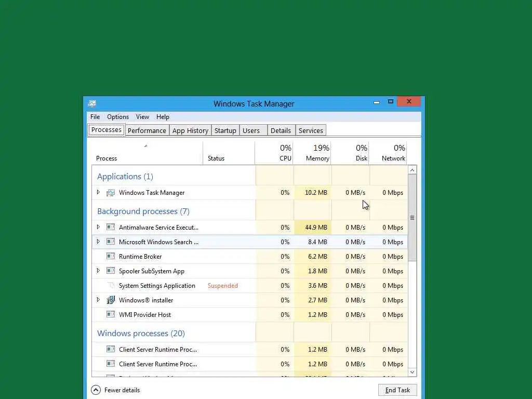532x399 pixels.
Task: Click the first Client Server Runtime Process icon
Action: tap(111, 349)
